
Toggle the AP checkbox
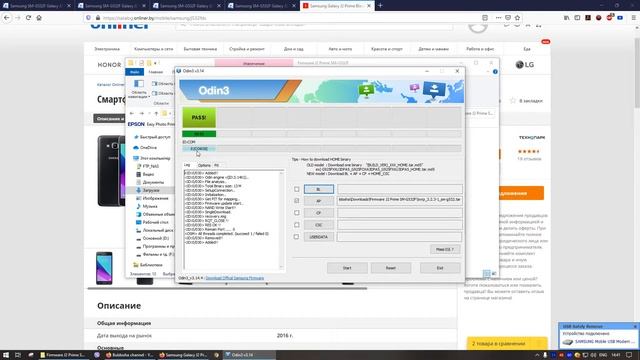coord(297,201)
